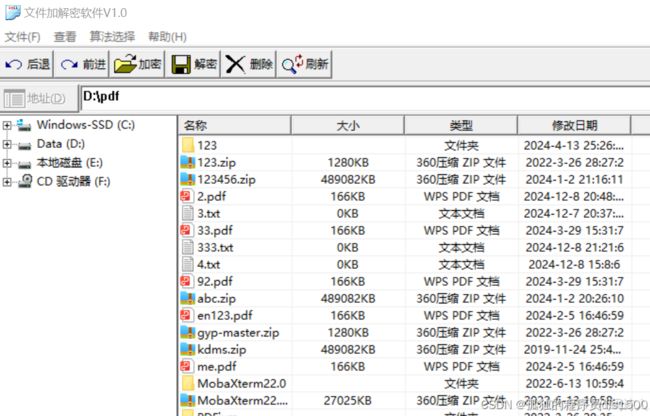This screenshot has width=650, height=416.
Task: Sort by the 类型 column header
Action: (x=461, y=125)
